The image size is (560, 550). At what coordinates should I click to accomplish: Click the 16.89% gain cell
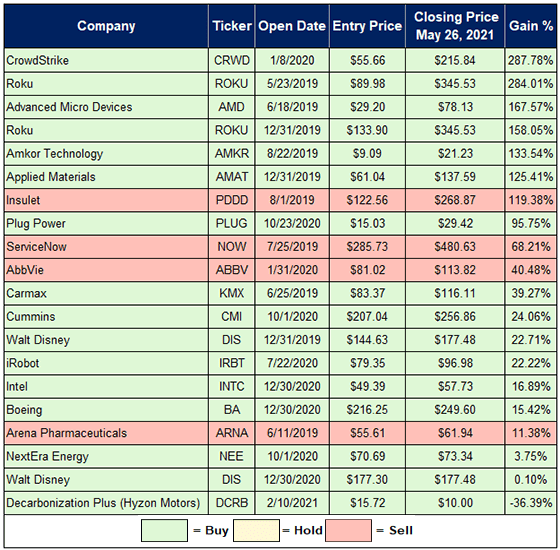[x=531, y=386]
